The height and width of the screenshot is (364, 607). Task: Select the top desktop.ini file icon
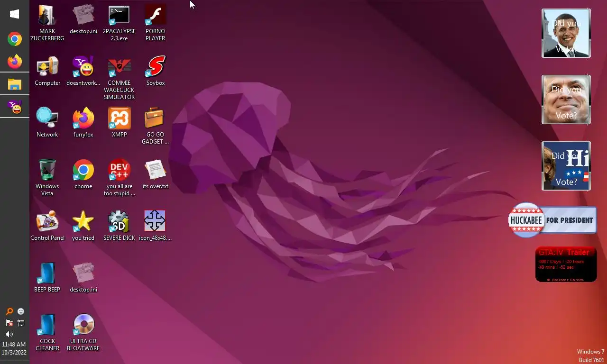tap(83, 19)
